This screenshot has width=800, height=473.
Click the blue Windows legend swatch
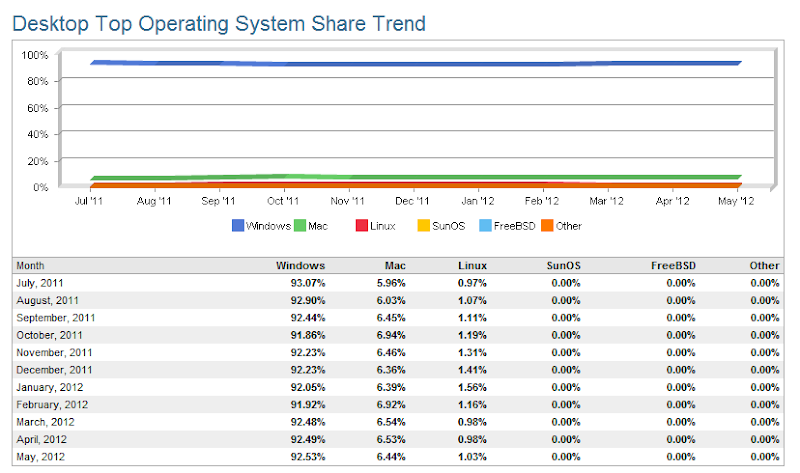pos(238,226)
